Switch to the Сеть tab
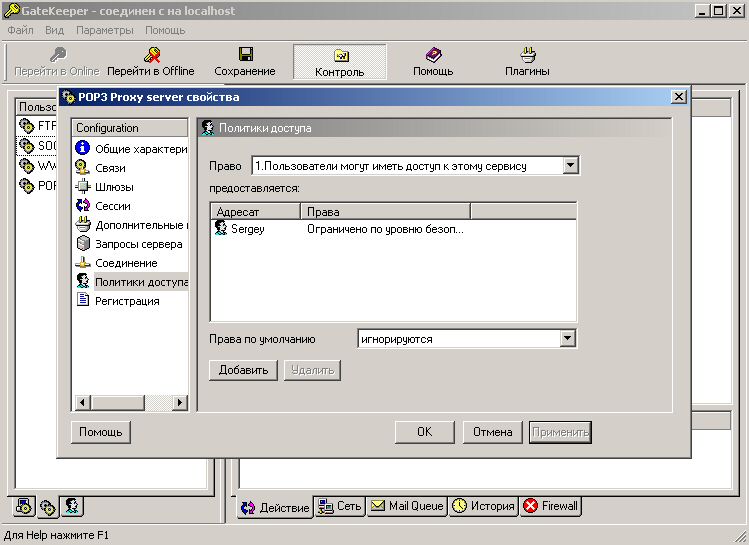749x545 pixels. pyautogui.click(x=340, y=506)
